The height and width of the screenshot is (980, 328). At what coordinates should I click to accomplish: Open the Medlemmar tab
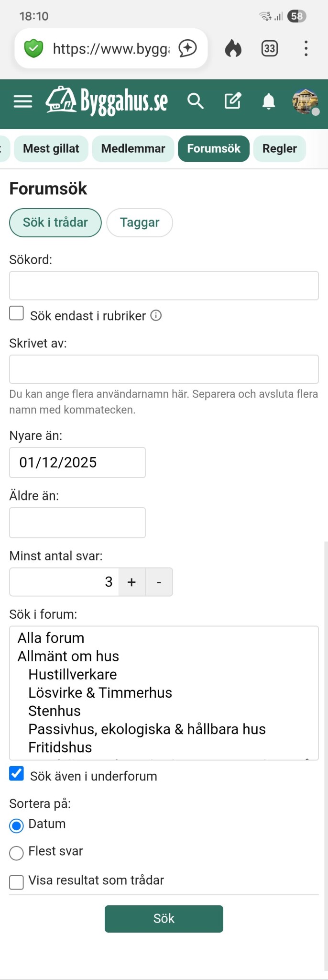click(133, 149)
